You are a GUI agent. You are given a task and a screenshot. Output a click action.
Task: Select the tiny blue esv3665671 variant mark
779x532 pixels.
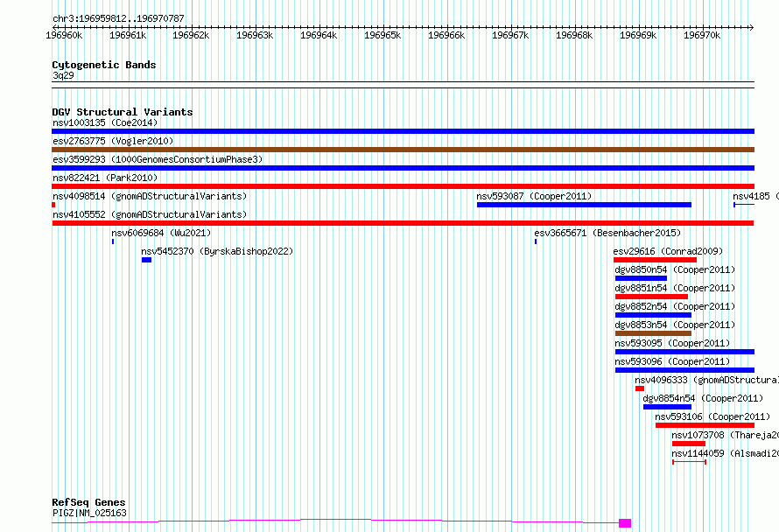point(536,241)
